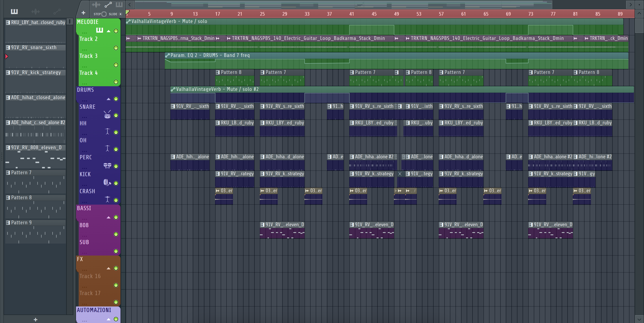Click the automation icon of ValhallaVintageVerb #2 clip

coord(173,89)
